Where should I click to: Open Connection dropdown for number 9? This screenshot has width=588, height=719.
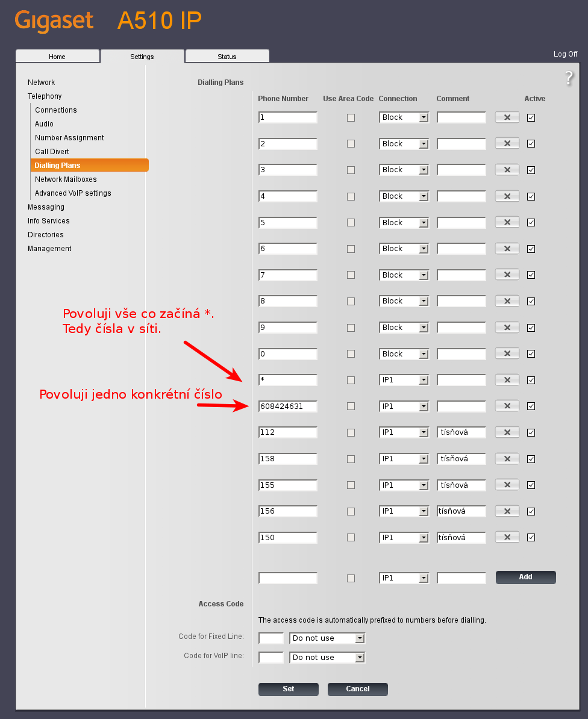point(404,328)
